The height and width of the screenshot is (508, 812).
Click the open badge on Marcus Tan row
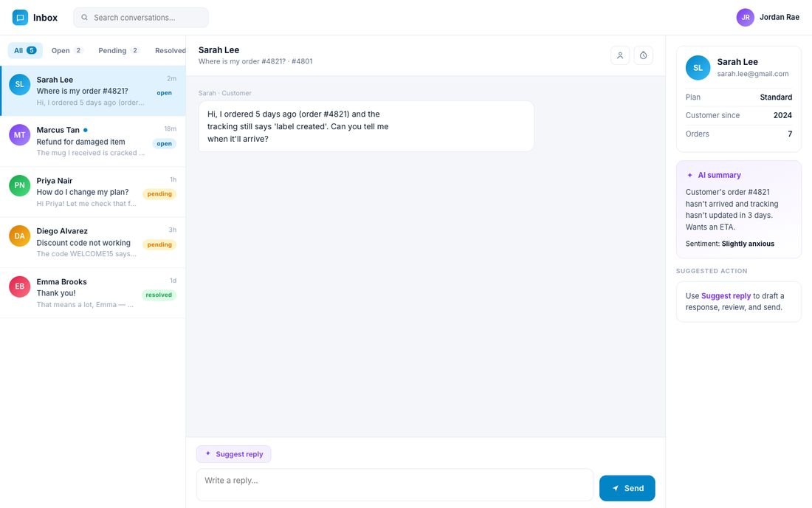(164, 144)
